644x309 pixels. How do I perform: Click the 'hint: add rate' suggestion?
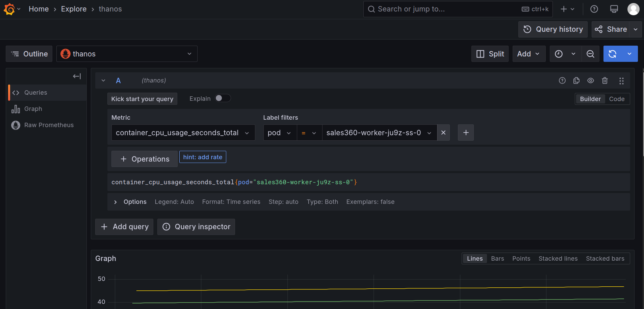click(x=203, y=157)
